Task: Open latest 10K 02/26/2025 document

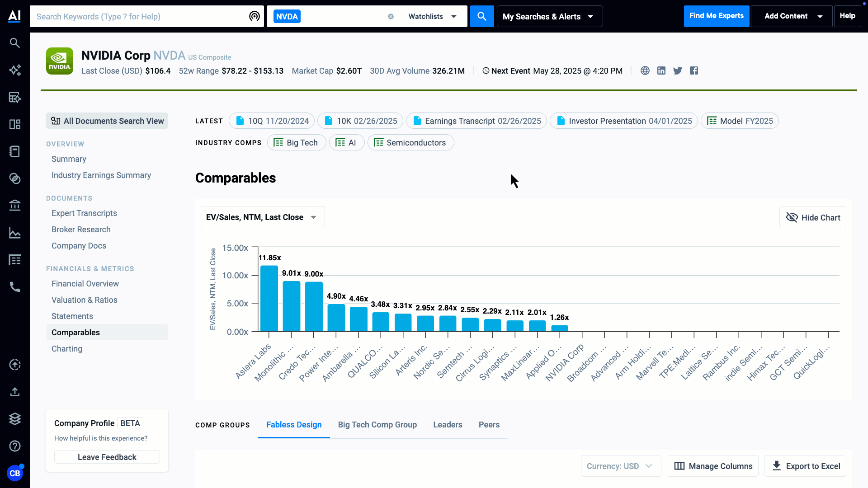Action: (360, 121)
